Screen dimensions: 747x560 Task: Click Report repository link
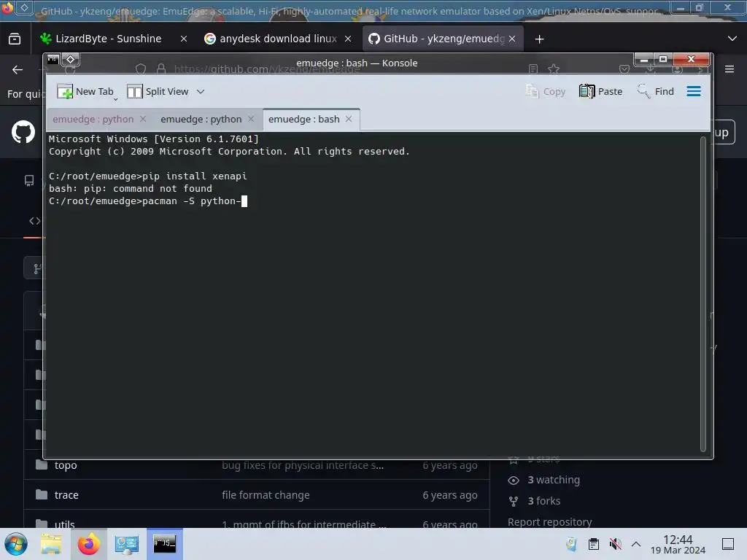click(x=549, y=522)
